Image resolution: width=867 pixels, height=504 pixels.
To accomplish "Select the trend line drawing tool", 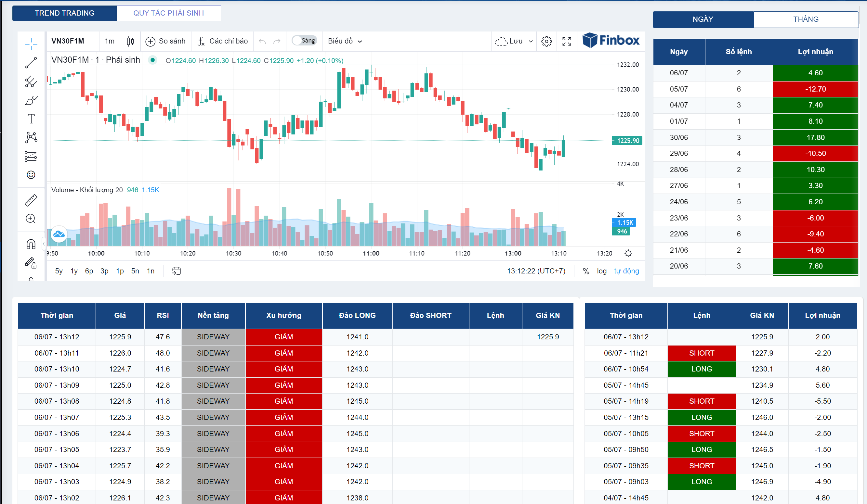I will (x=31, y=63).
